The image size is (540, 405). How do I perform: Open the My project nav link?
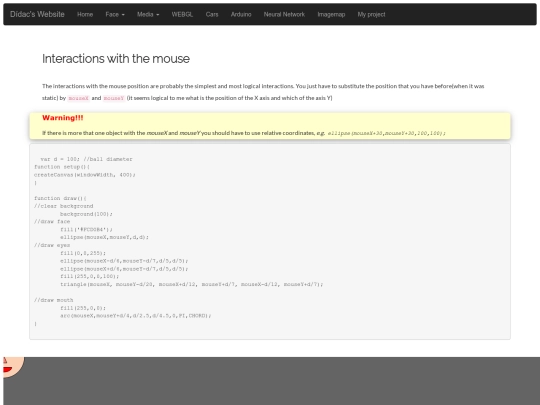click(x=371, y=14)
